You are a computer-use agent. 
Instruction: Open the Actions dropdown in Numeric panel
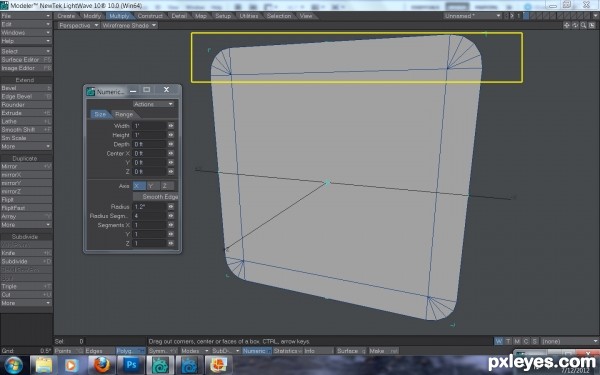point(153,104)
